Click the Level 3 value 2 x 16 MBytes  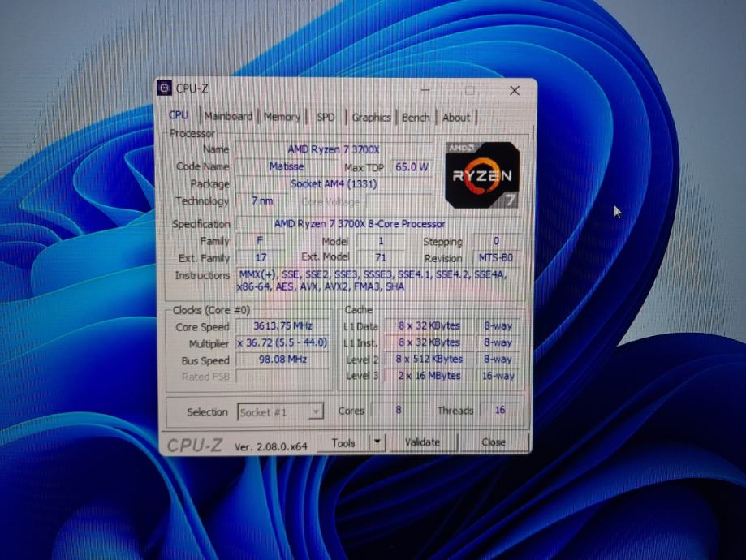tap(429, 376)
